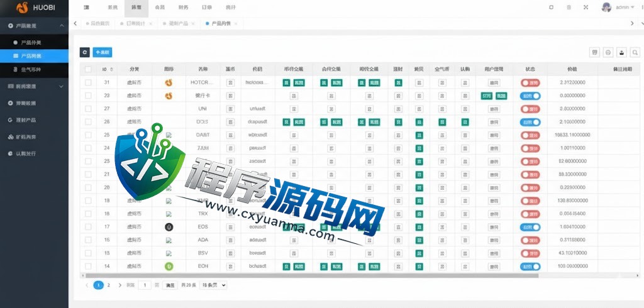Click the HUOBI flame logo
Image resolution: width=644 pixels, height=308 pixels.
pos(22,8)
